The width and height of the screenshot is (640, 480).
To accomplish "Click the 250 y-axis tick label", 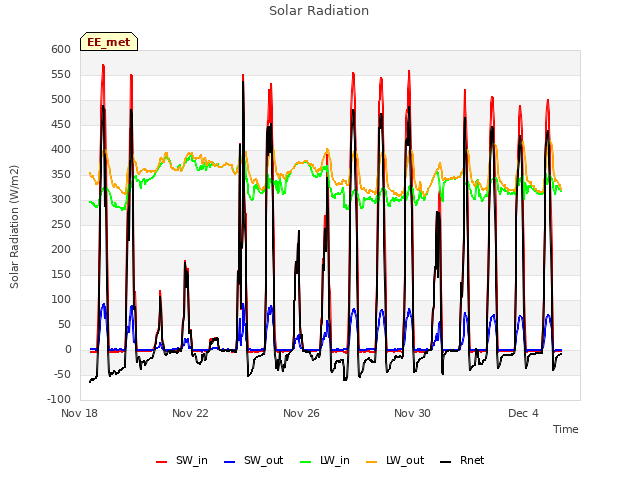I will (x=61, y=224).
